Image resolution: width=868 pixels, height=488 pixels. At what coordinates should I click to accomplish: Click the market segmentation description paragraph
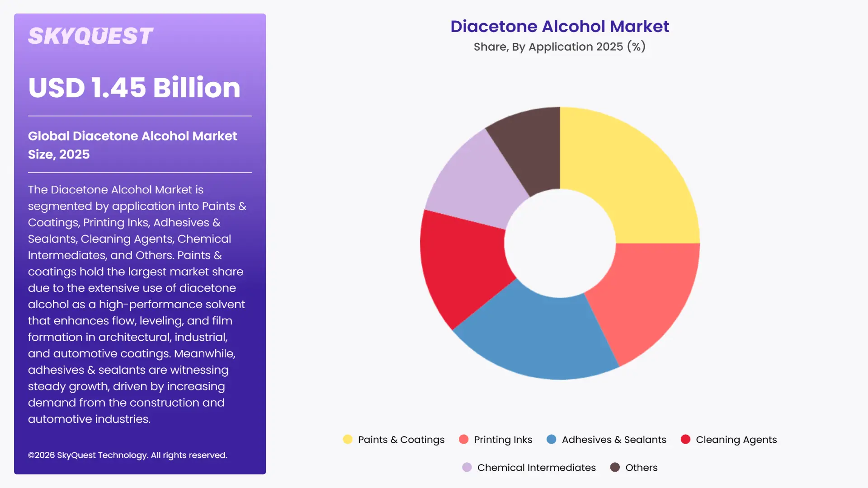click(137, 304)
